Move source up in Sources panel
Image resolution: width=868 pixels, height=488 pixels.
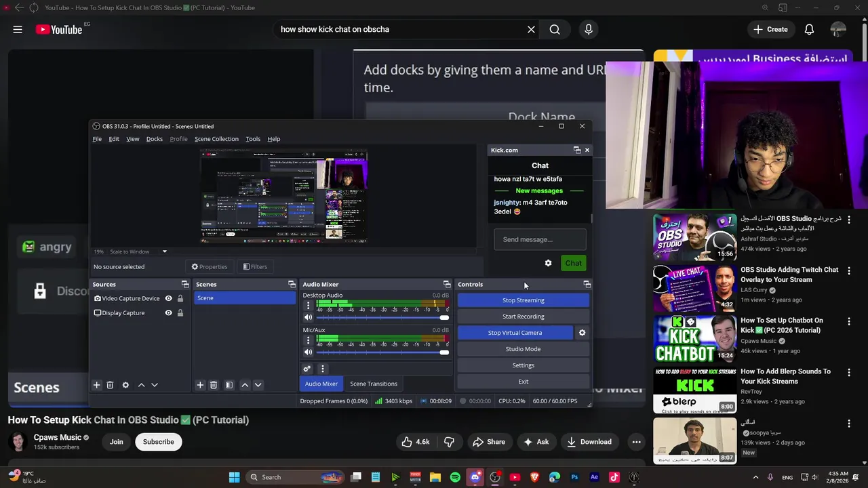click(x=141, y=385)
